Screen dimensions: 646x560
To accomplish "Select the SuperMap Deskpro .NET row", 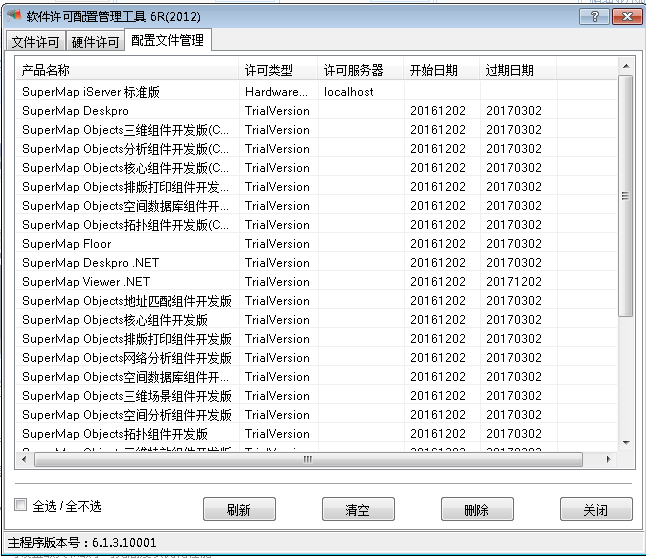I will (316, 262).
